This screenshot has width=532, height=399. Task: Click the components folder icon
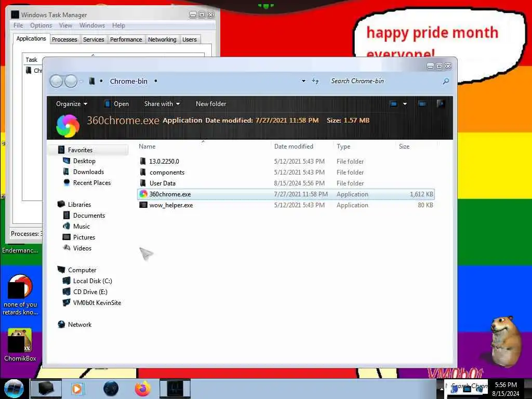click(x=143, y=172)
